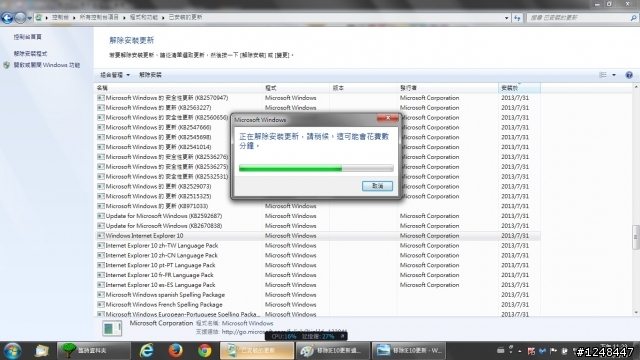Open the 臨時資料夾 taskbar button
Image resolution: width=640 pixels, height=360 pixels.
coord(93,351)
